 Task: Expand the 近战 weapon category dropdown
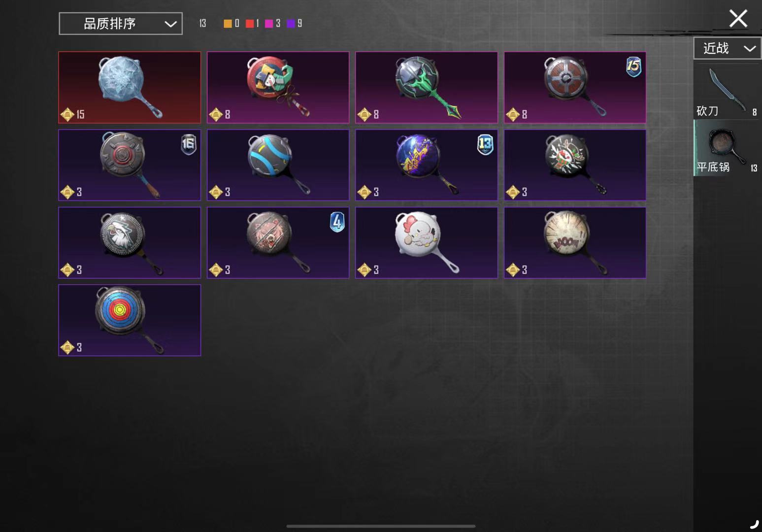[728, 48]
